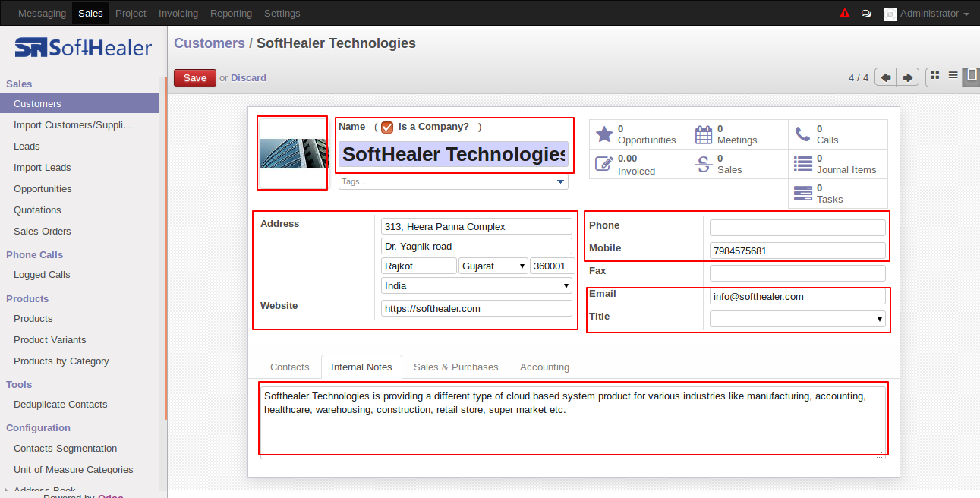Open the Calls phone stat button
Viewport: 980px width, 498px height.
[x=838, y=134]
